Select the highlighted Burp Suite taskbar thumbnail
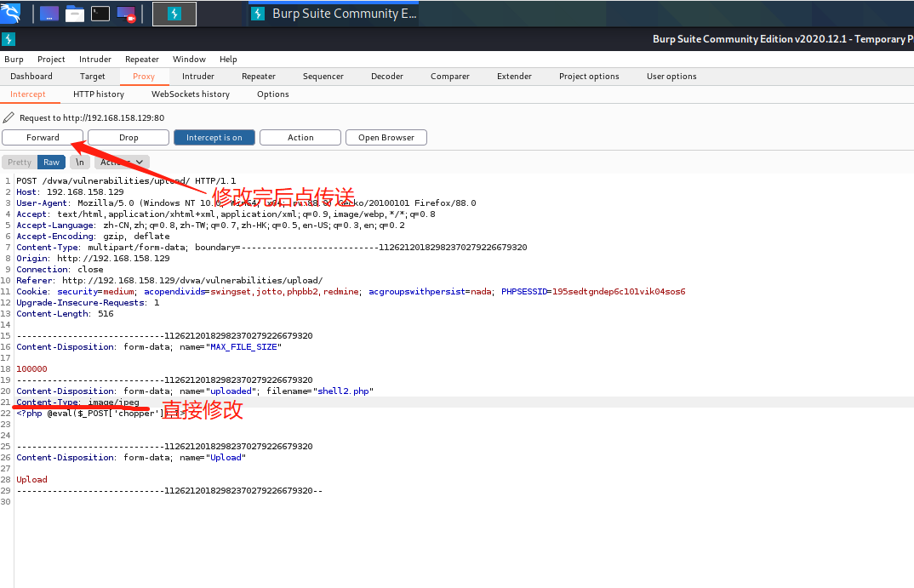914x588 pixels. click(174, 14)
